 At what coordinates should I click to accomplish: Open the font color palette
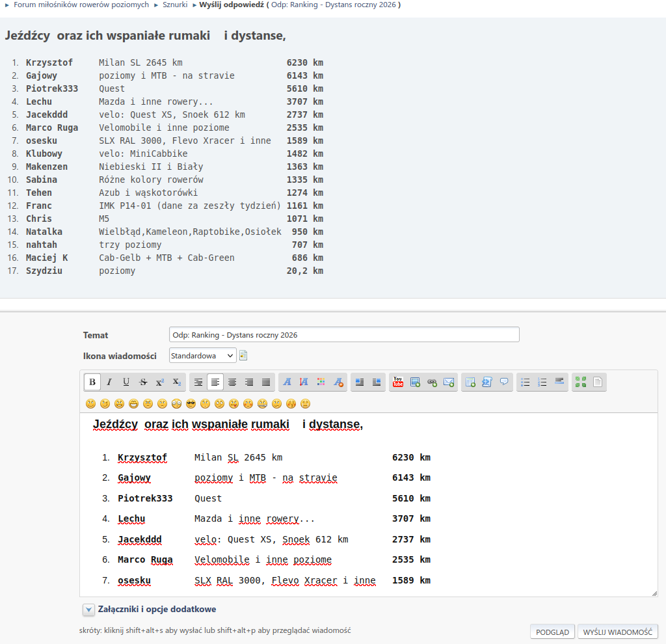point(321,382)
